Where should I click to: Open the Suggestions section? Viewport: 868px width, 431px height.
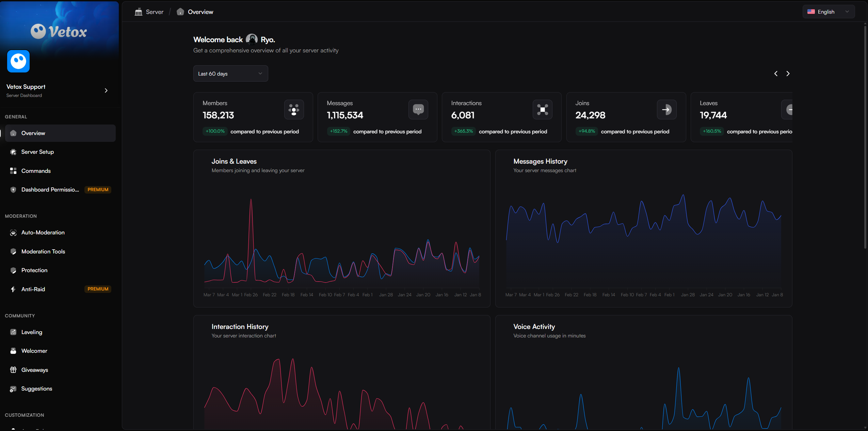[x=36, y=388]
